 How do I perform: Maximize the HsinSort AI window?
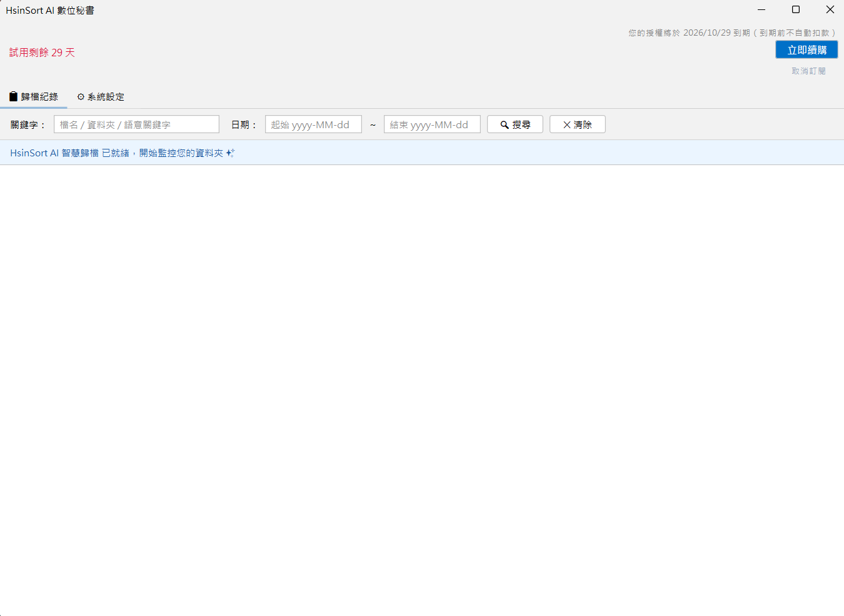(x=796, y=9)
